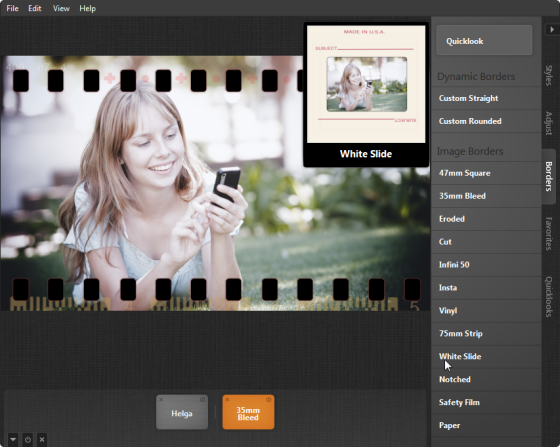Collapse the side panel using top-right arrow
Screen dimensions: 560x447
(552, 30)
